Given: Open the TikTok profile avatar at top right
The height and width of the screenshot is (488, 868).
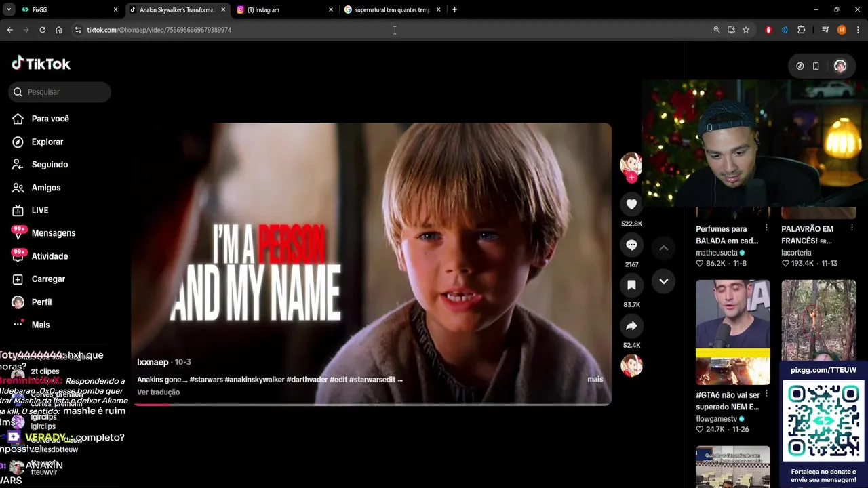Looking at the screenshot, I should [840, 66].
